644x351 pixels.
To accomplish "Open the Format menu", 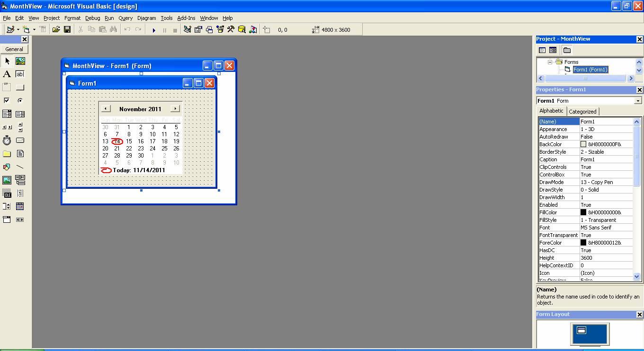I will (x=72, y=18).
